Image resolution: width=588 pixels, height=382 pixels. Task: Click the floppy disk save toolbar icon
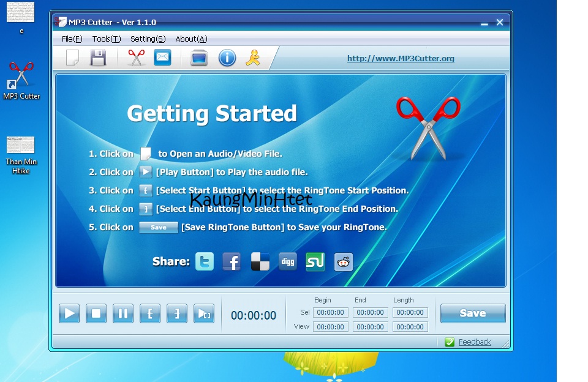pyautogui.click(x=98, y=58)
